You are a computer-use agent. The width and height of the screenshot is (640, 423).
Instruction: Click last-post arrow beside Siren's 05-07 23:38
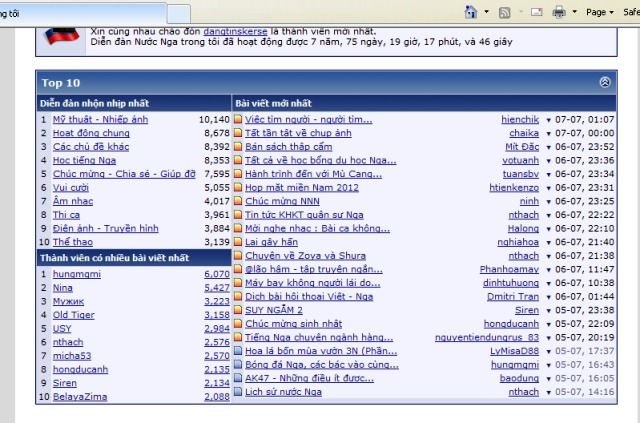click(x=548, y=310)
